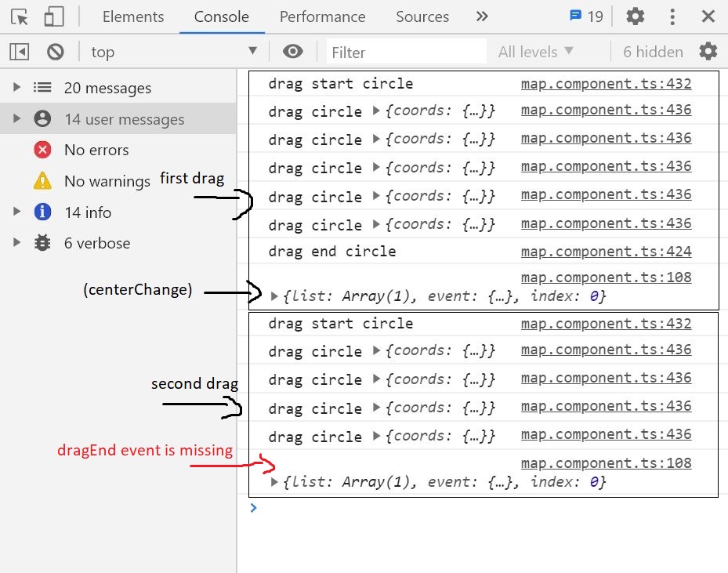Show the "6 hidden" messages
Image resolution: width=728 pixels, height=573 pixels.
(x=652, y=52)
